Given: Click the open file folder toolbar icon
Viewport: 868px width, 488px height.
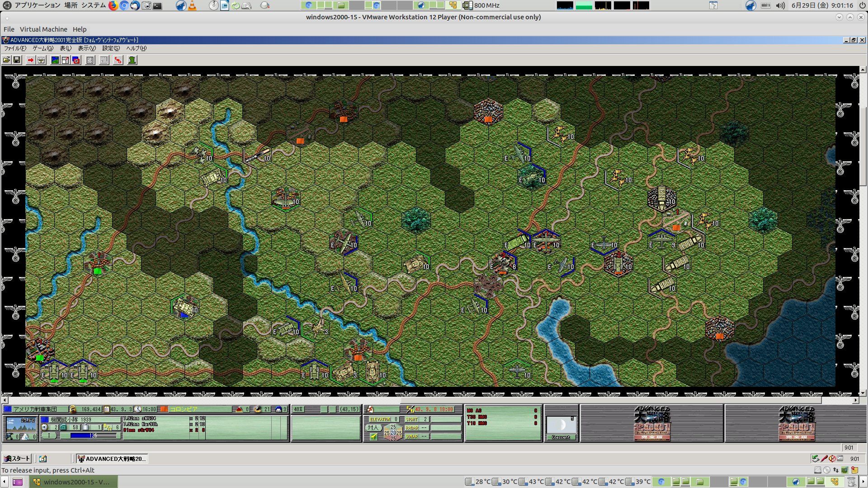Looking at the screenshot, I should pos(6,60).
